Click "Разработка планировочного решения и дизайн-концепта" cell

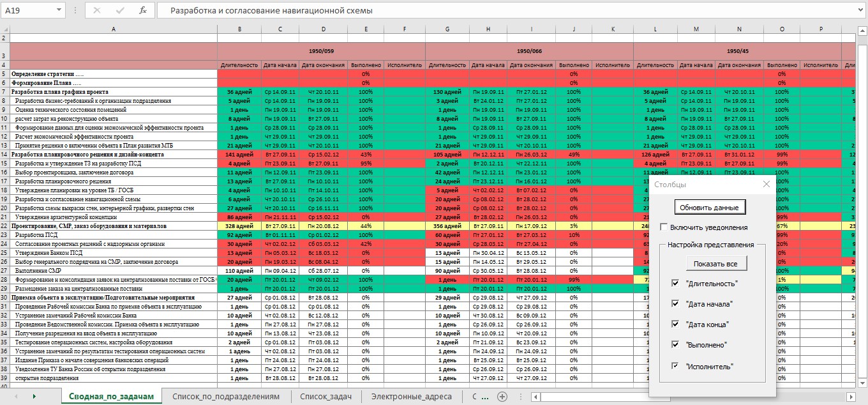114,155
